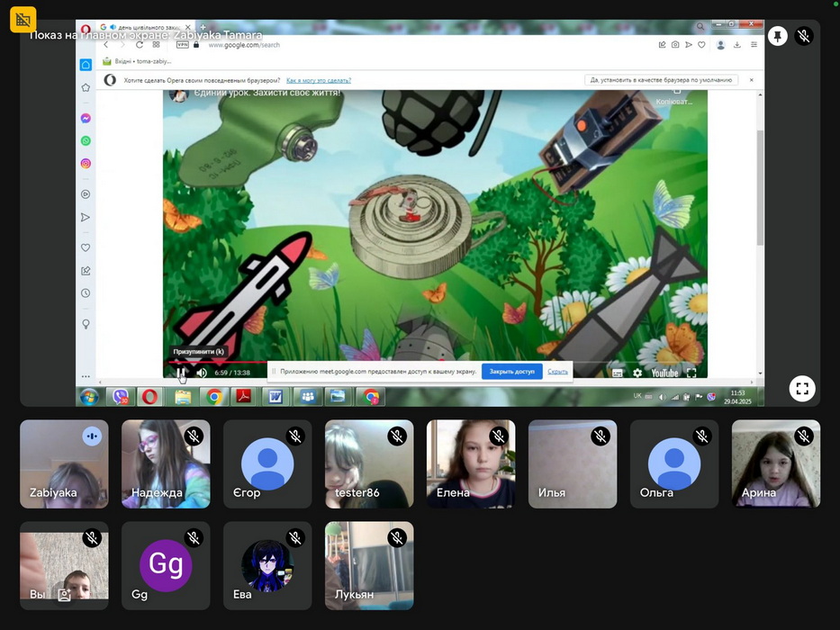This screenshot has width=840, height=630.
Task: Click the muted mic icon on Арина's tile
Action: (804, 436)
